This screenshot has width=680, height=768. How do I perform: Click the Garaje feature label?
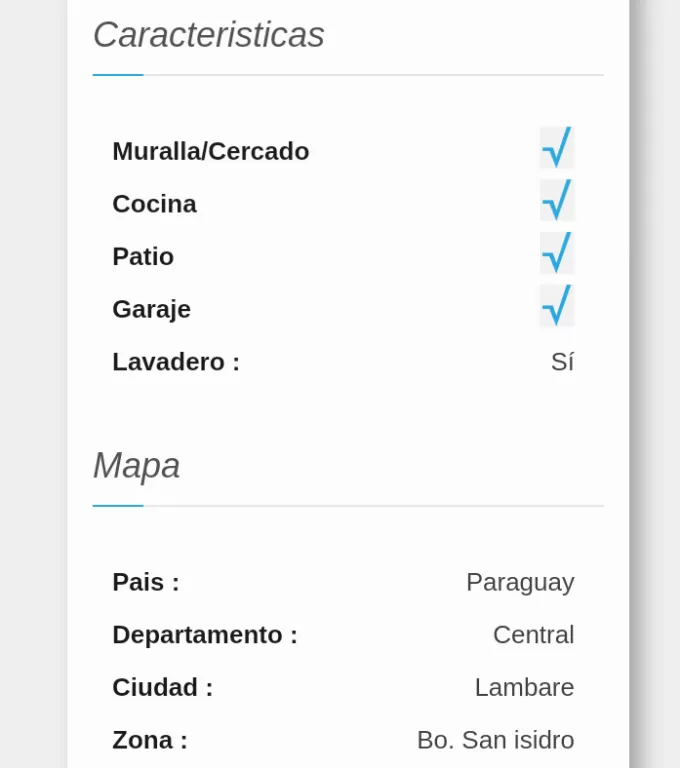point(151,309)
